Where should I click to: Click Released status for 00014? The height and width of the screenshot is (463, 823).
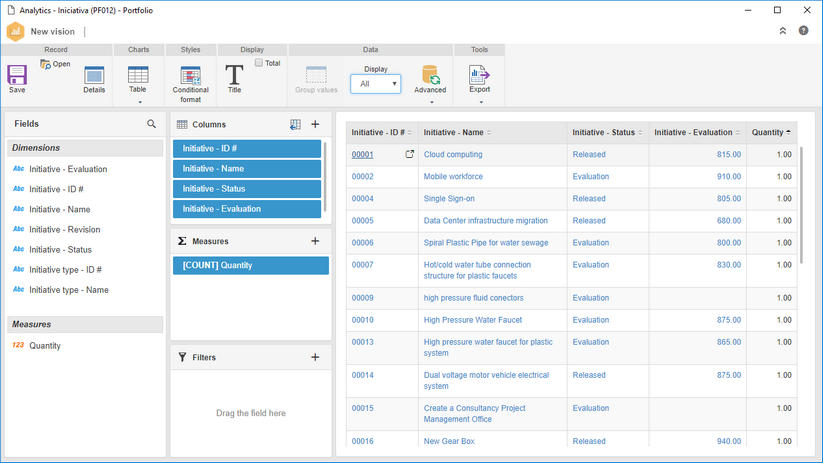(x=589, y=375)
